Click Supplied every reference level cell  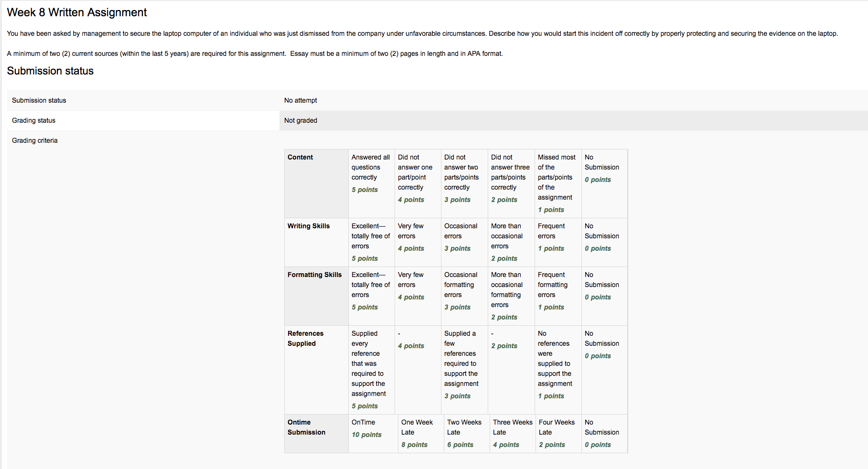tap(372, 370)
